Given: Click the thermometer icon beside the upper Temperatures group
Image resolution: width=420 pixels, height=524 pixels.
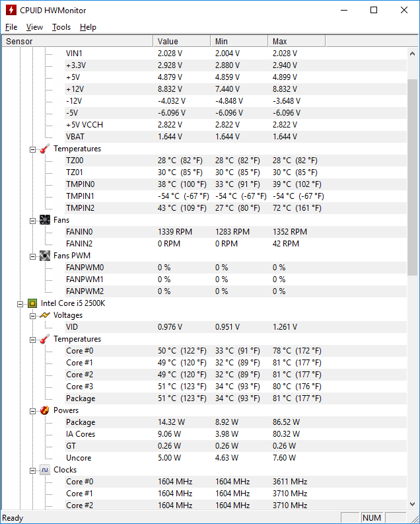Looking at the screenshot, I should point(45,149).
